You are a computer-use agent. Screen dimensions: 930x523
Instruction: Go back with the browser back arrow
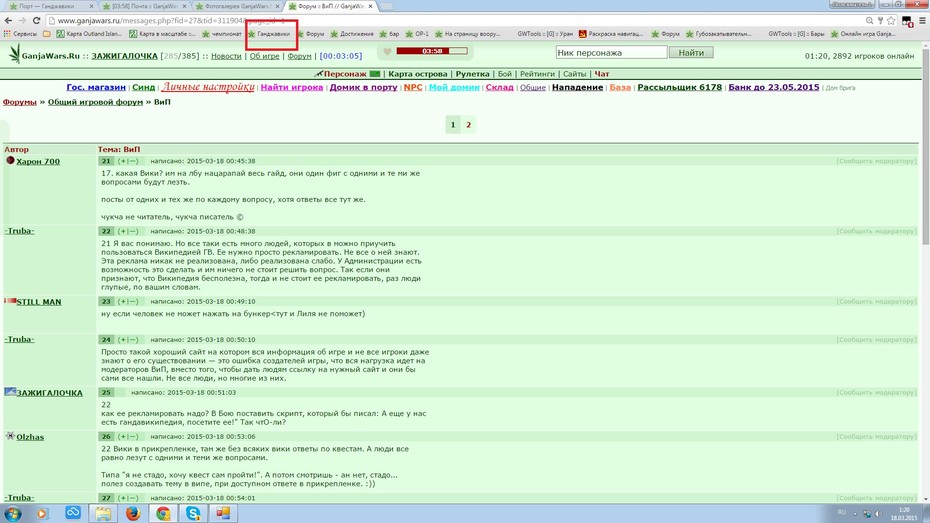coord(8,20)
